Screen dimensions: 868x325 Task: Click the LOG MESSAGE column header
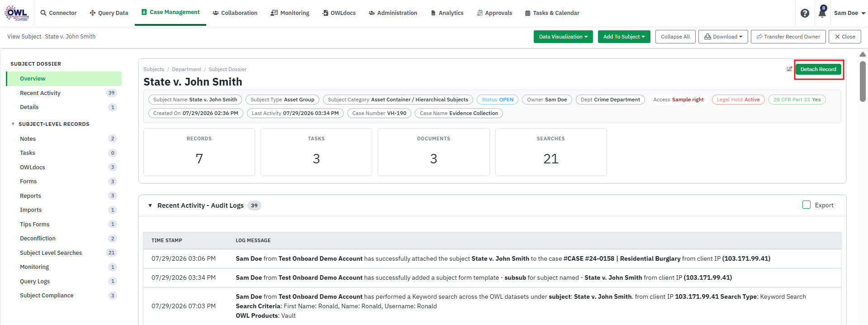[x=253, y=240]
